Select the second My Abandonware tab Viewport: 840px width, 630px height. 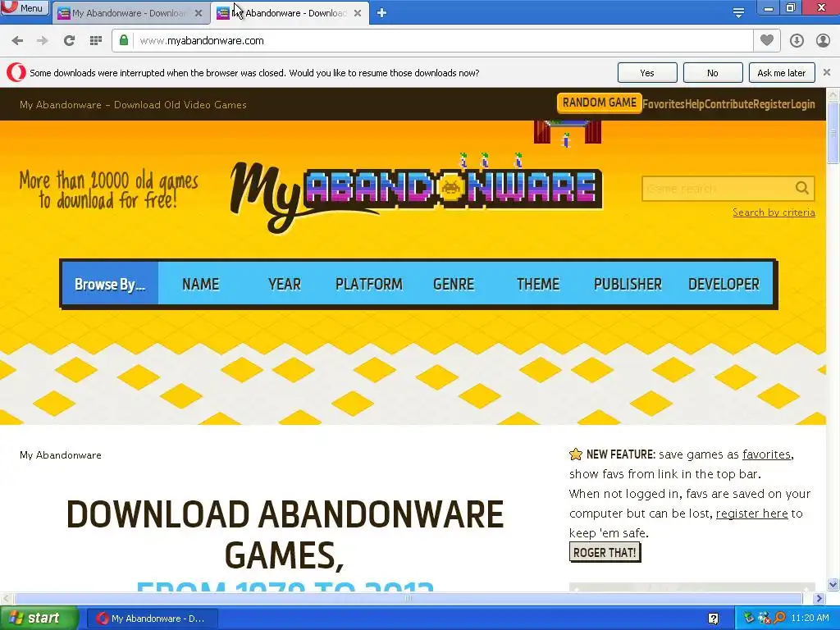(x=290, y=13)
